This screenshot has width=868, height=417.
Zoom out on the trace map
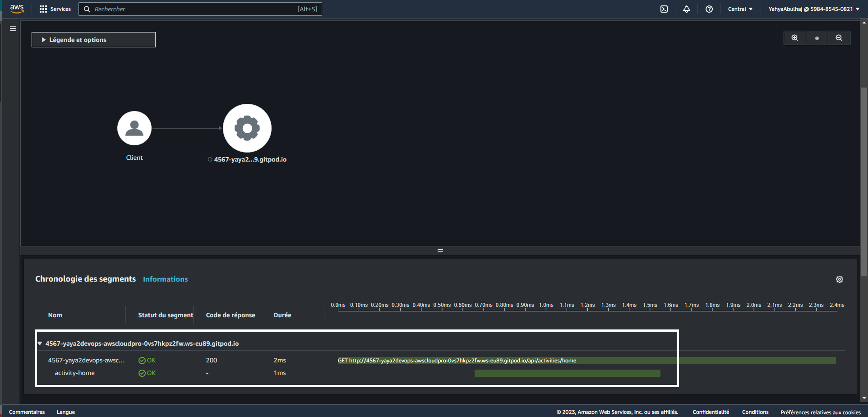coord(839,38)
